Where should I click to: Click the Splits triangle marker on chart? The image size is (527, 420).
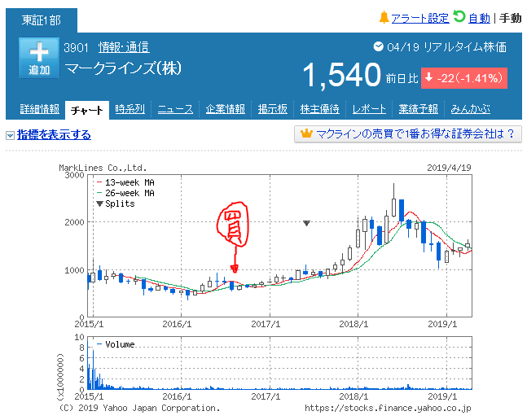[x=306, y=223]
